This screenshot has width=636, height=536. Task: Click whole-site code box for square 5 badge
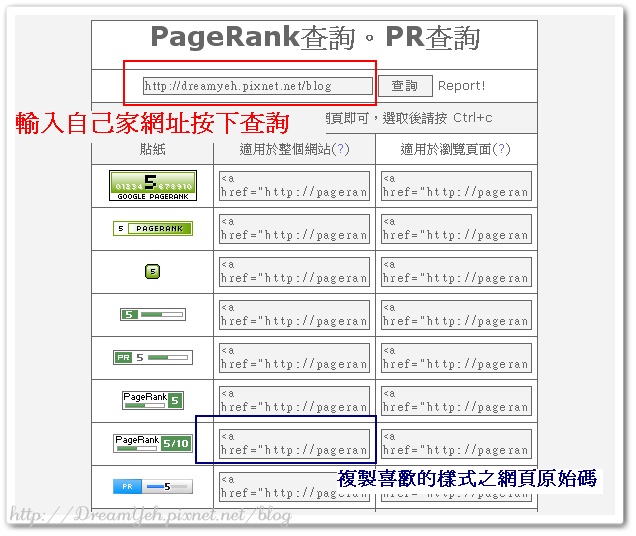point(294,272)
